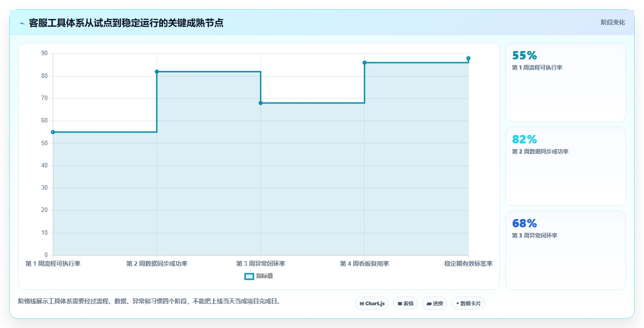Click the y-axis value 90
The image size is (644, 328).
(44, 53)
